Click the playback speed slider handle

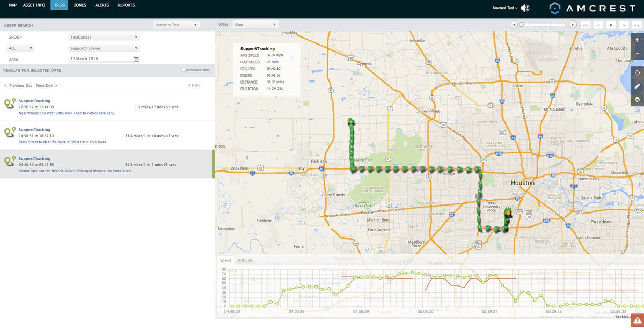pos(521,25)
